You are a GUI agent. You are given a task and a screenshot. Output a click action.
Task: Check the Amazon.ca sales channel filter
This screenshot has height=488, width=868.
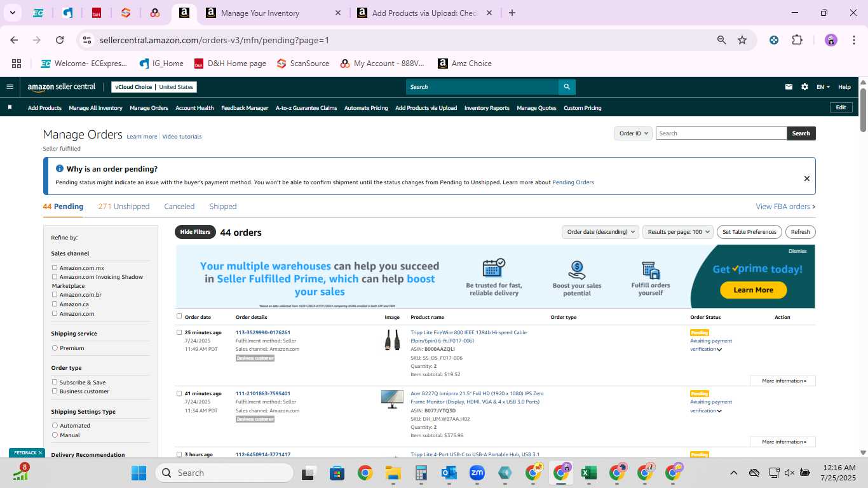[x=55, y=304]
